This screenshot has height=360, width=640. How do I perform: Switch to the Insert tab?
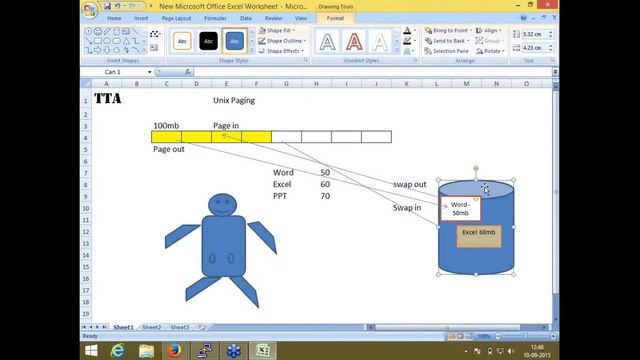pos(141,18)
